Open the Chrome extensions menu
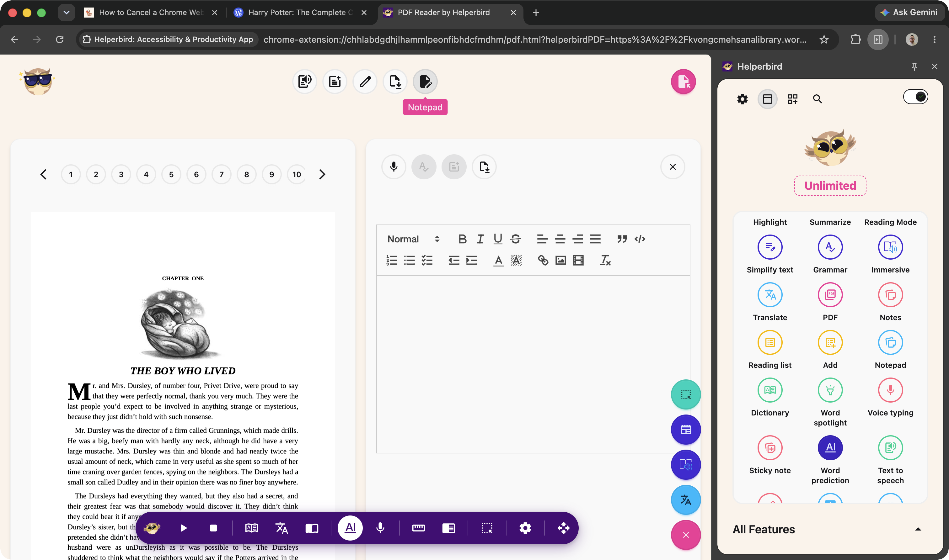This screenshot has height=560, width=949. (855, 39)
